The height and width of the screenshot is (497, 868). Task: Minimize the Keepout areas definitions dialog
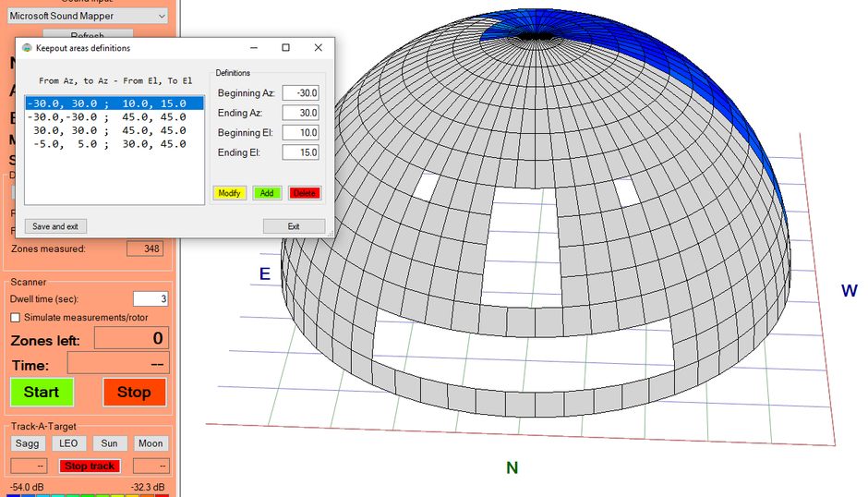tap(254, 48)
